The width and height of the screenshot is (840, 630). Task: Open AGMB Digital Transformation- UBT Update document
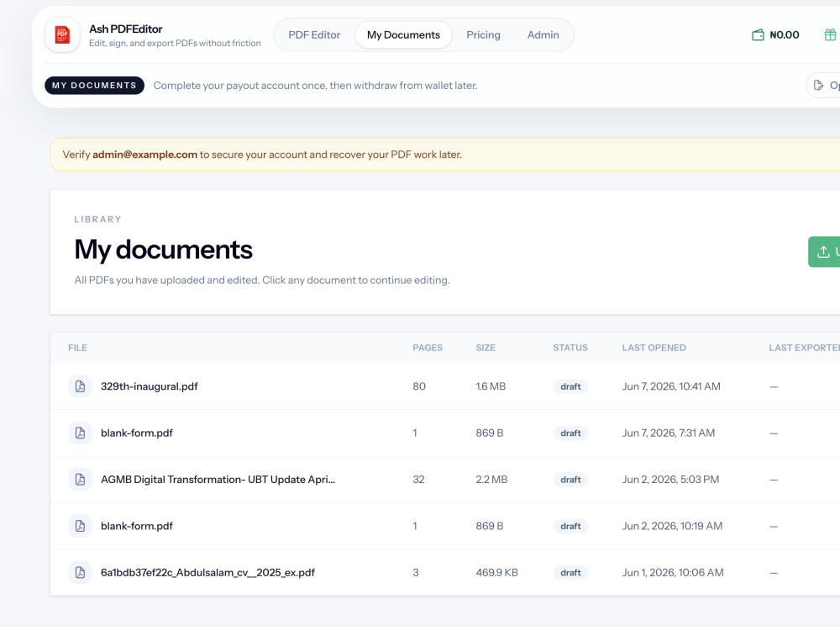click(218, 480)
